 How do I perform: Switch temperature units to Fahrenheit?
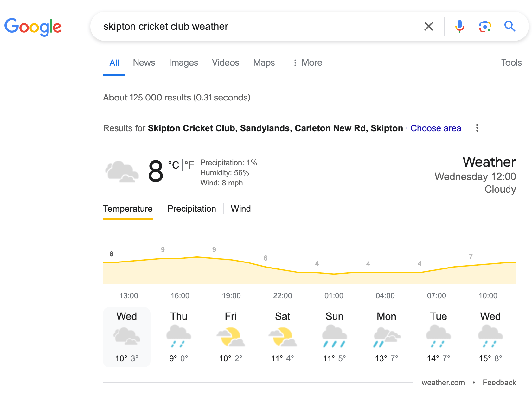tap(189, 164)
